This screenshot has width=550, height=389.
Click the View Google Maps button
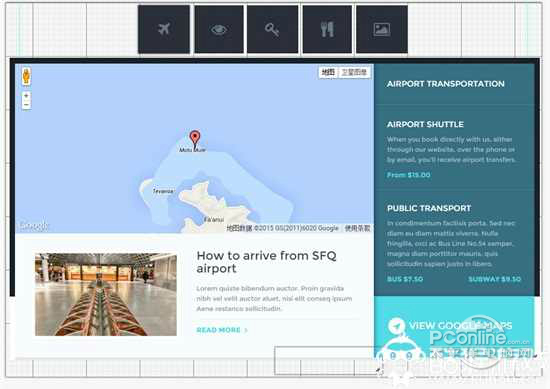454,327
